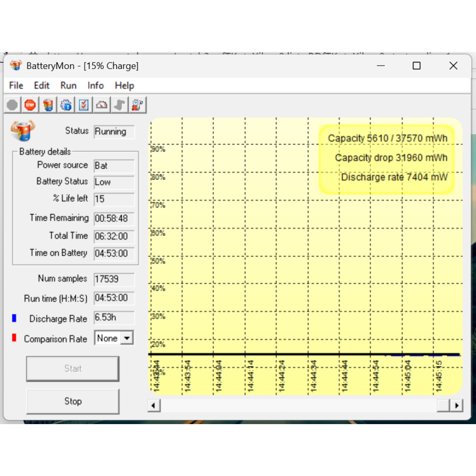
Task: Click the graph's left scroll arrow
Action: coord(154,406)
